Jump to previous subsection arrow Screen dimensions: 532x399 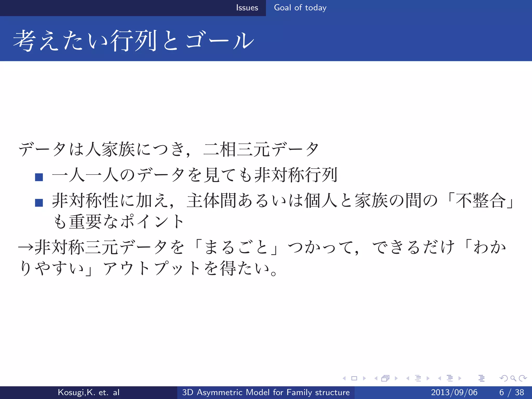coord(408,378)
